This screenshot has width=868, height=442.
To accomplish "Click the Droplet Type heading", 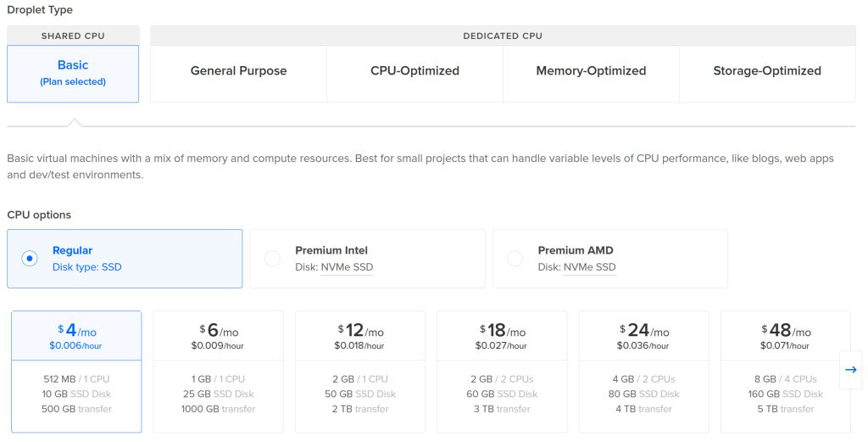I will 40,10.
